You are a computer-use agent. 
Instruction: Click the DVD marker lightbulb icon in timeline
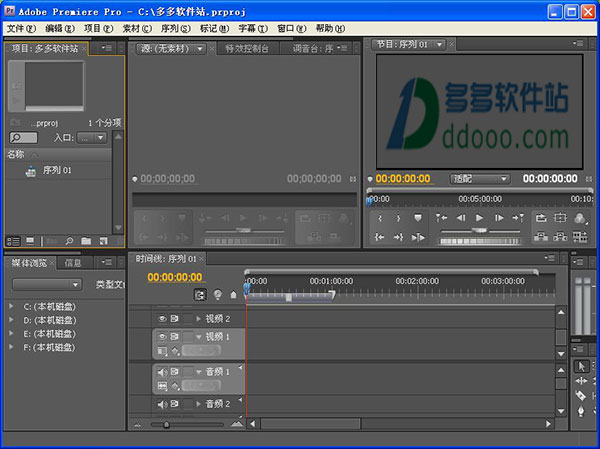pyautogui.click(x=218, y=294)
